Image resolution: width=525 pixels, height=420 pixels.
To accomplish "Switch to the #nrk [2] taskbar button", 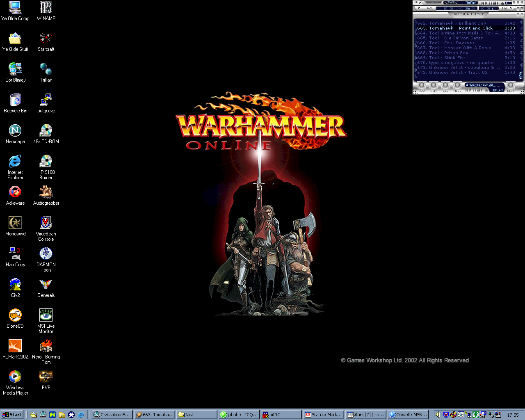I will 365,415.
